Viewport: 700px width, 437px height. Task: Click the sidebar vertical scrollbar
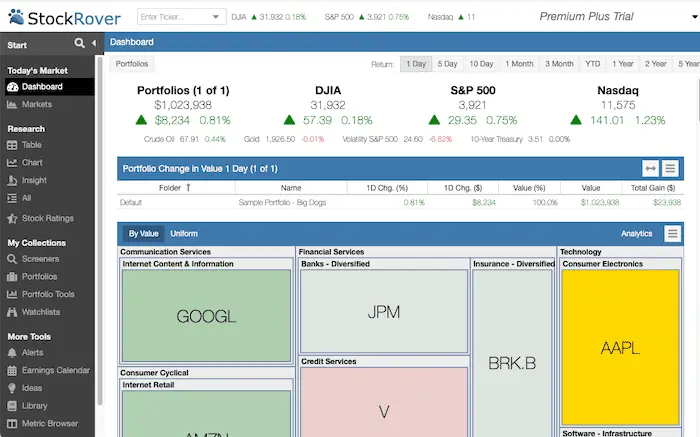click(100, 230)
